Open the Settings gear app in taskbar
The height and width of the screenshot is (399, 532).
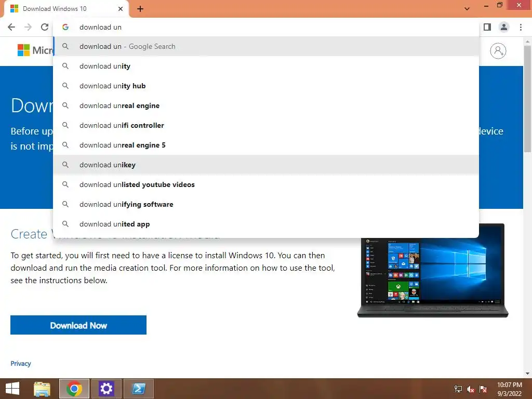[106, 389]
